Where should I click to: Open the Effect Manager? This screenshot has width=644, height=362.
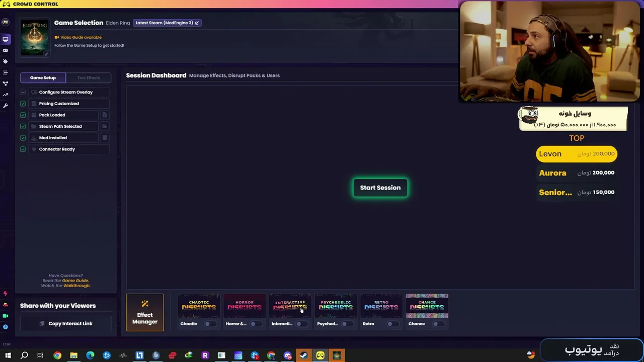145,312
